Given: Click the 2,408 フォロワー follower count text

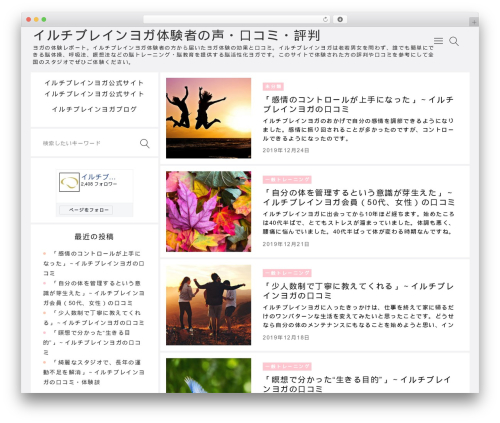Looking at the screenshot, I should click(x=99, y=184).
